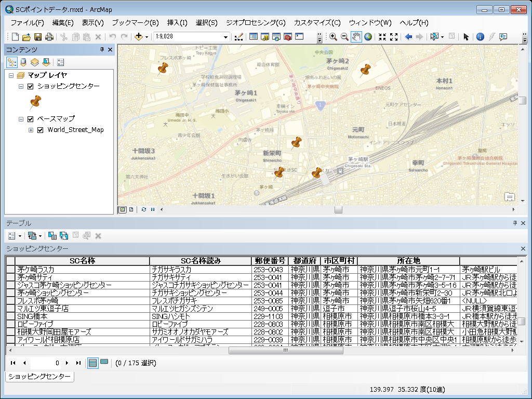Refresh the map view
The width and height of the screenshot is (532, 399).
tap(144, 210)
